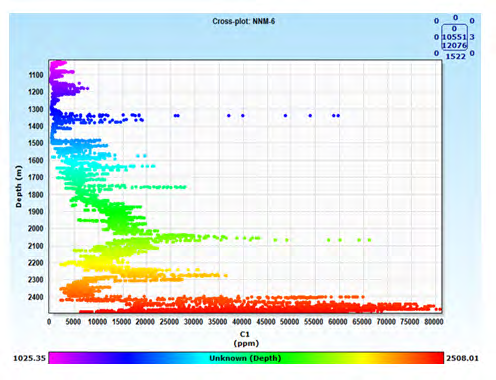Click the rainbow depth color bar
This screenshot has height=380, width=496.
(x=246, y=358)
